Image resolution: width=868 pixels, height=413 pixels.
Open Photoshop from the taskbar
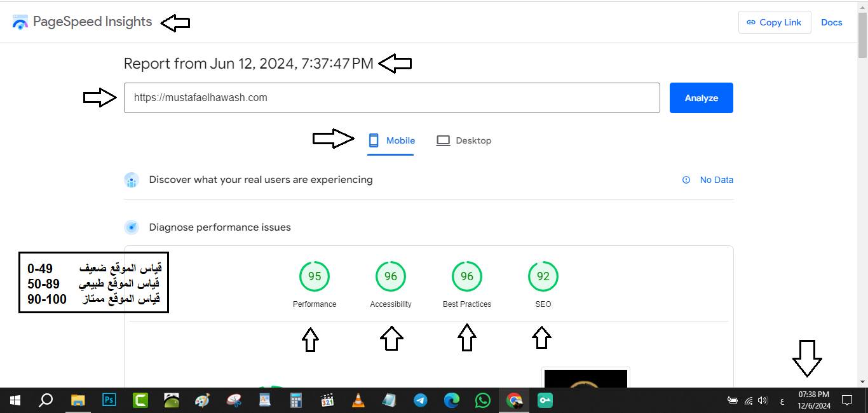pyautogui.click(x=109, y=400)
